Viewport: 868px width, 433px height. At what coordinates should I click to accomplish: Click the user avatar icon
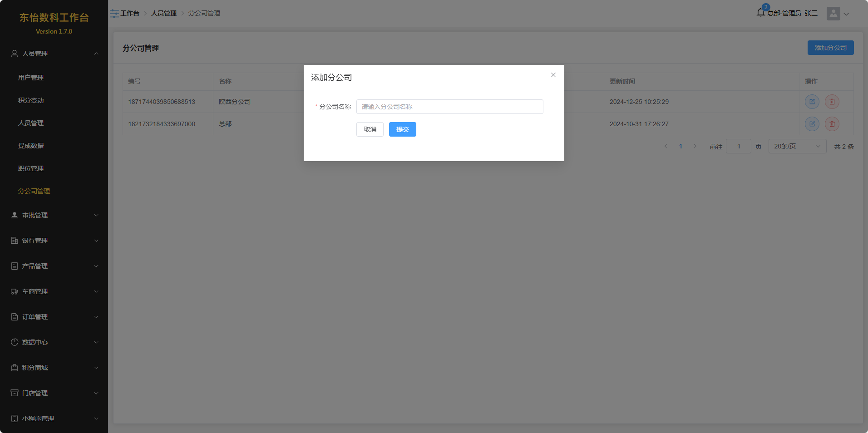pos(833,14)
